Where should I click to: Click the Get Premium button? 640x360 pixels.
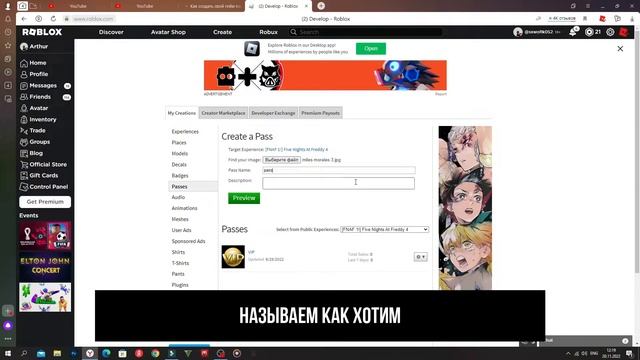coord(45,202)
